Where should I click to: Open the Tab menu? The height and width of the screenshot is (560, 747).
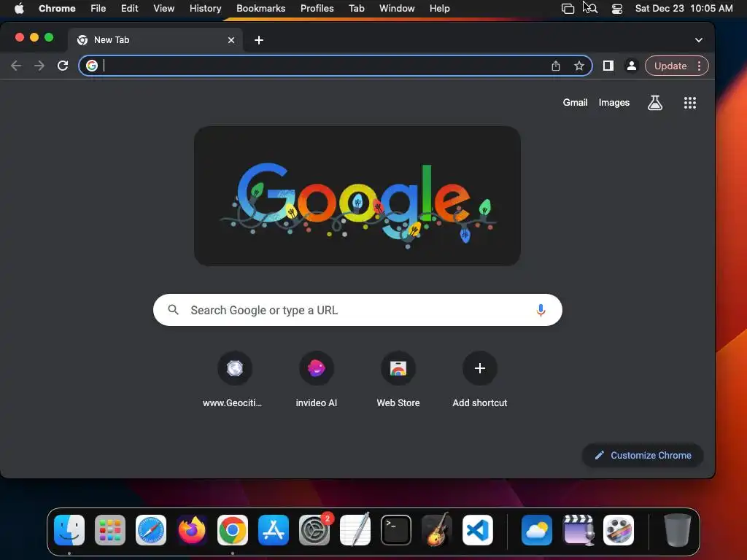[x=356, y=9]
